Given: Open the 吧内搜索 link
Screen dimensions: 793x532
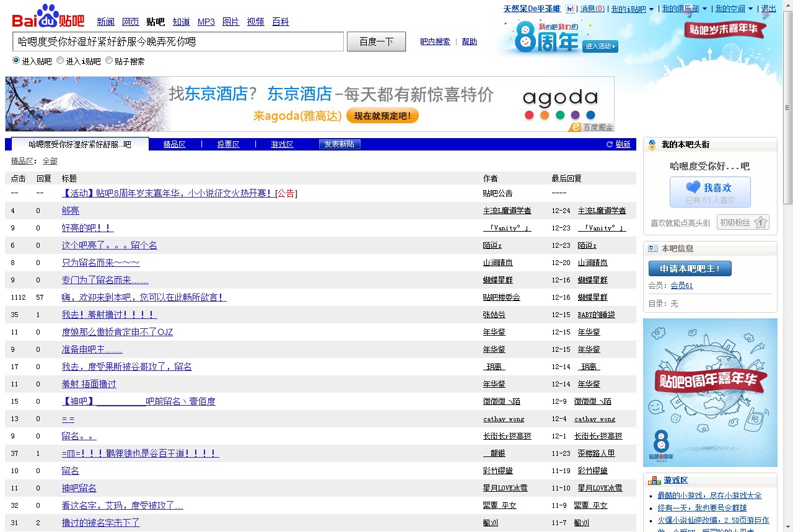Looking at the screenshot, I should tap(435, 41).
